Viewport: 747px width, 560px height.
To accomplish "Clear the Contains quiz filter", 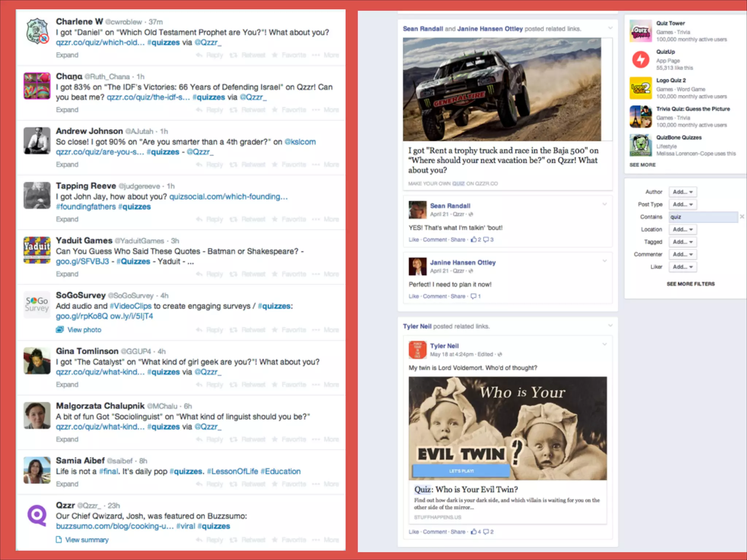I will 742,217.
